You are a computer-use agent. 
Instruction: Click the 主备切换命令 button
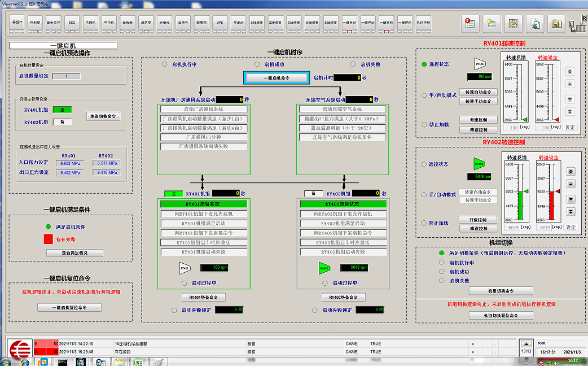[x=104, y=116]
